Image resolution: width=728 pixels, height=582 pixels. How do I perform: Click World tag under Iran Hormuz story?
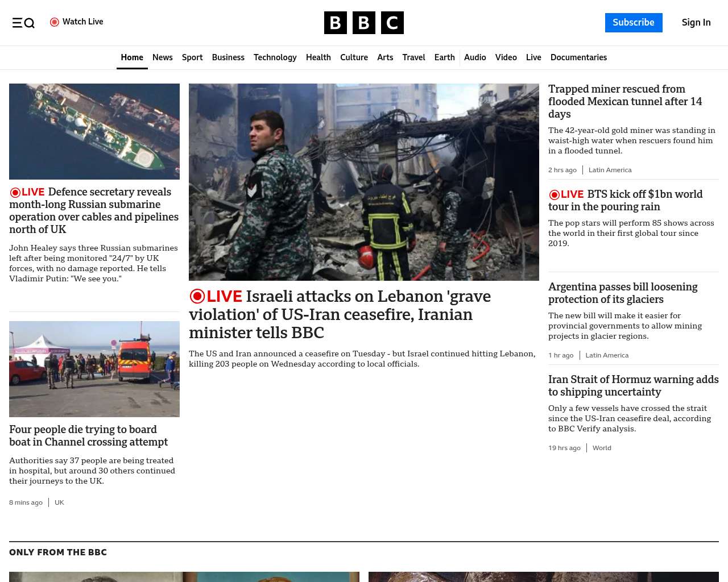tap(602, 448)
